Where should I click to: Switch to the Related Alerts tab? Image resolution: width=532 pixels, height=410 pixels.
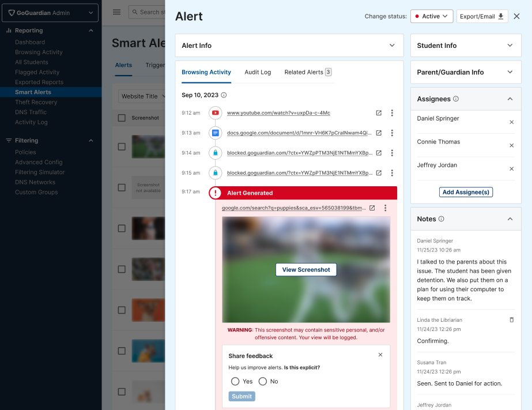point(308,72)
